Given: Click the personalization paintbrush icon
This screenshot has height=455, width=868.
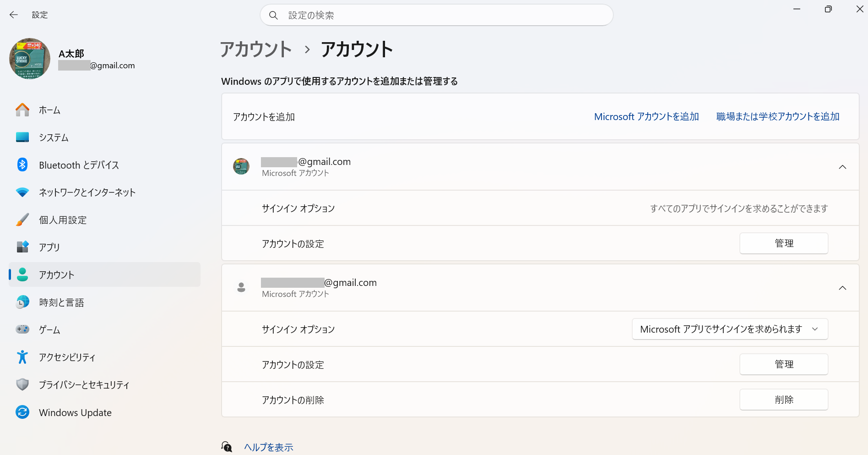Looking at the screenshot, I should (x=22, y=219).
